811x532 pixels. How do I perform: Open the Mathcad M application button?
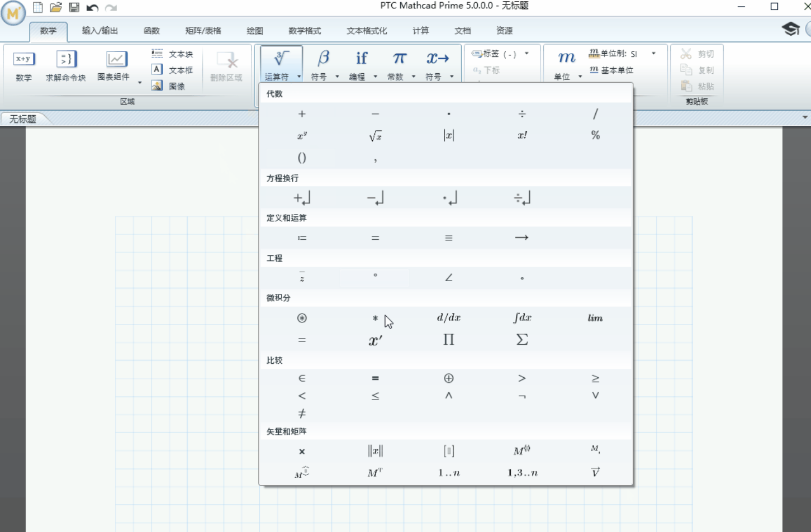[x=13, y=13]
